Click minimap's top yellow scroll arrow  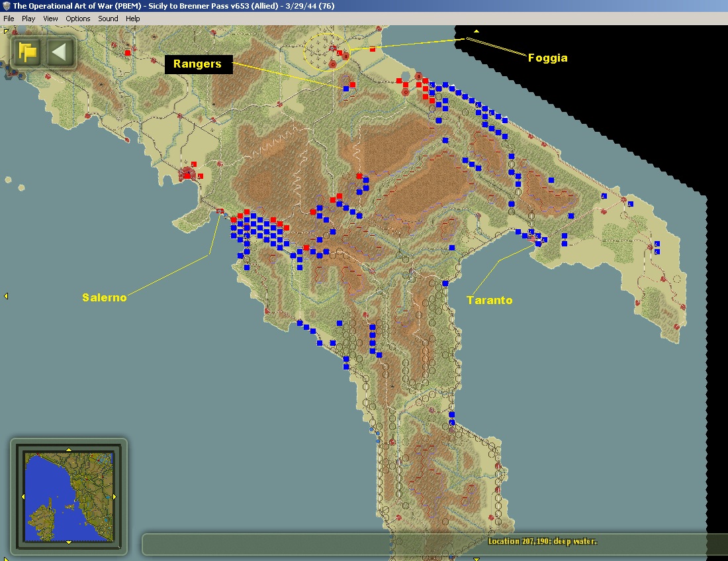(x=69, y=450)
